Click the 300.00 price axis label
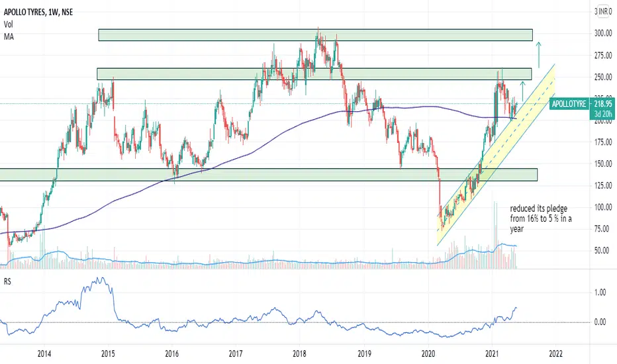The image size is (617, 364). (603, 34)
